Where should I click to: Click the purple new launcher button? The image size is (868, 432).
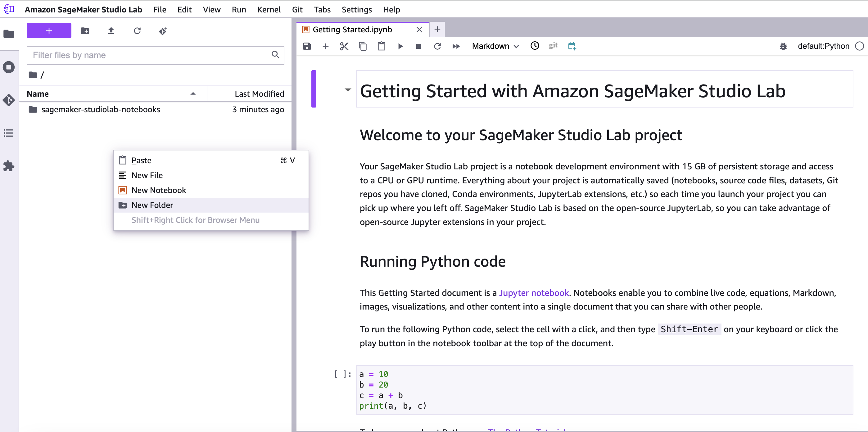point(49,31)
